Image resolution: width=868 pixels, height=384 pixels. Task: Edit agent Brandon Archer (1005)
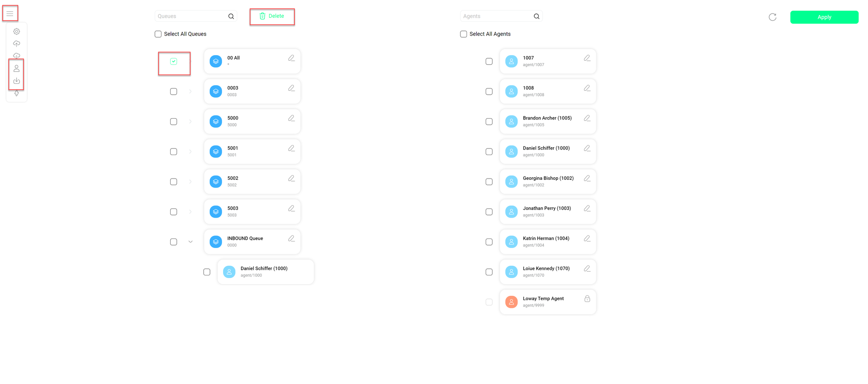[x=587, y=118]
